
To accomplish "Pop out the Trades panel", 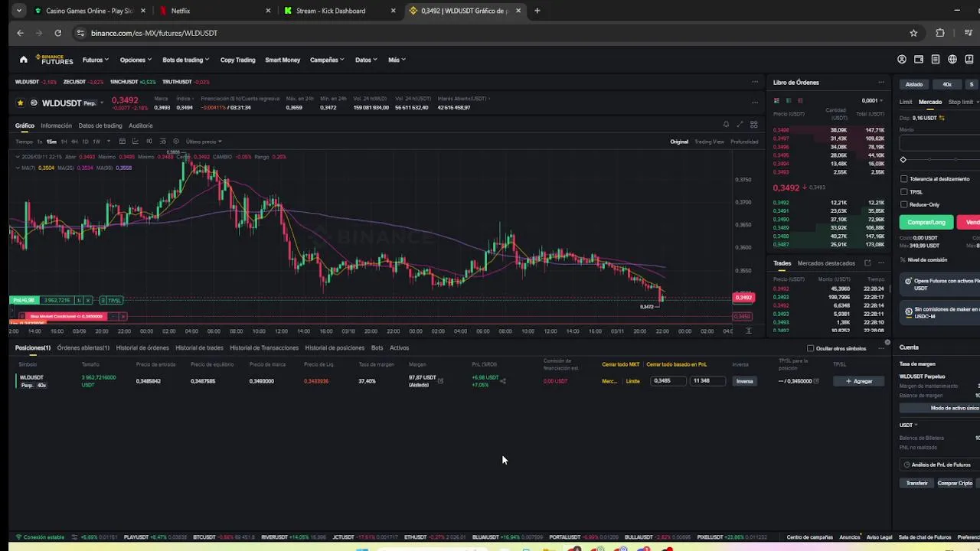I will [x=867, y=263].
